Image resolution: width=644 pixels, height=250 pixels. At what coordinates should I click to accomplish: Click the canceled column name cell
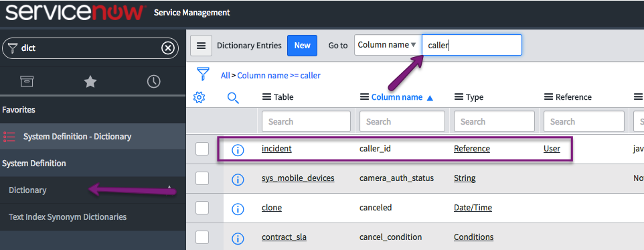click(x=376, y=208)
